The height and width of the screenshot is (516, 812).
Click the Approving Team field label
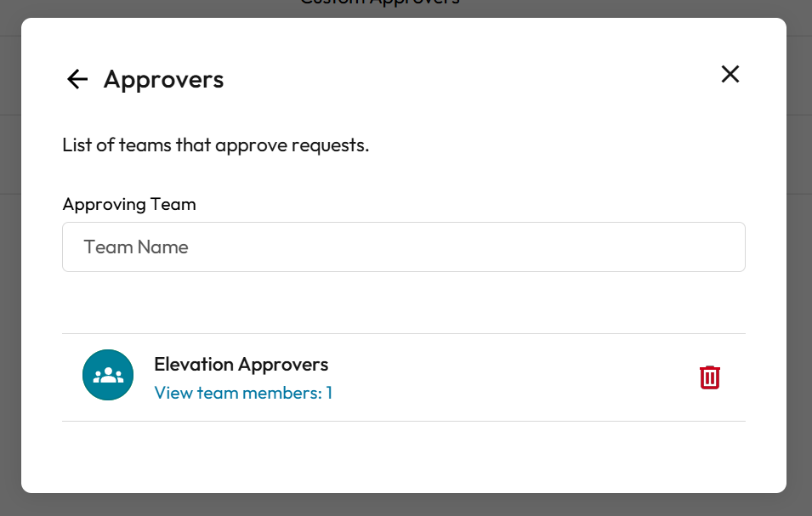tap(129, 204)
